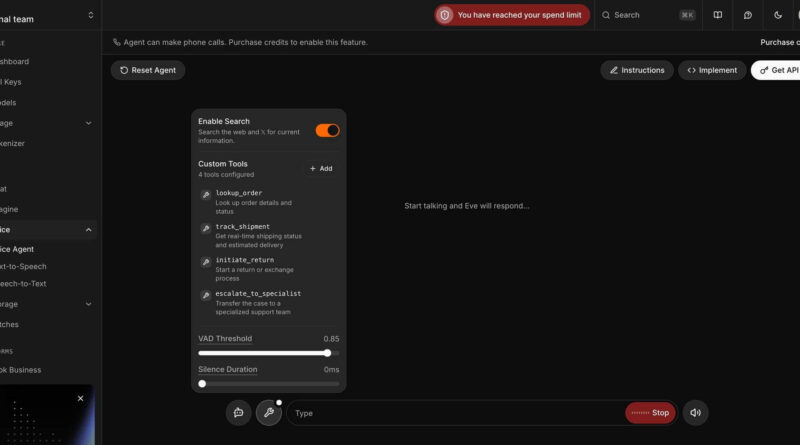Select the lookup_order tool name

(x=239, y=193)
